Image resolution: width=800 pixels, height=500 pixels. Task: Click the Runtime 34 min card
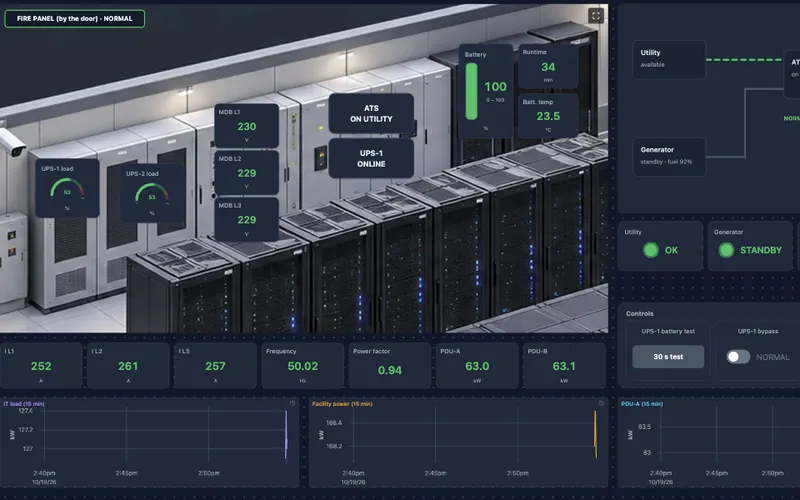[x=548, y=66]
